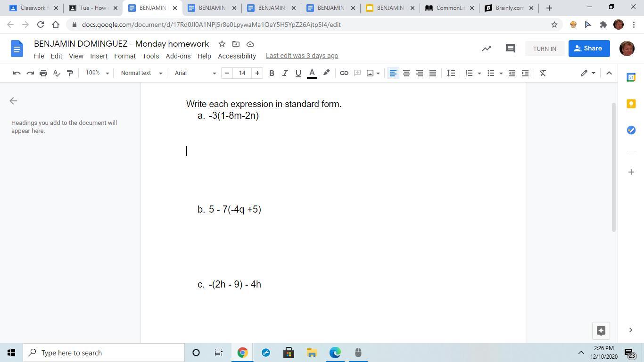The image size is (644, 362).
Task: Select the Paint format tool
Action: point(70,73)
